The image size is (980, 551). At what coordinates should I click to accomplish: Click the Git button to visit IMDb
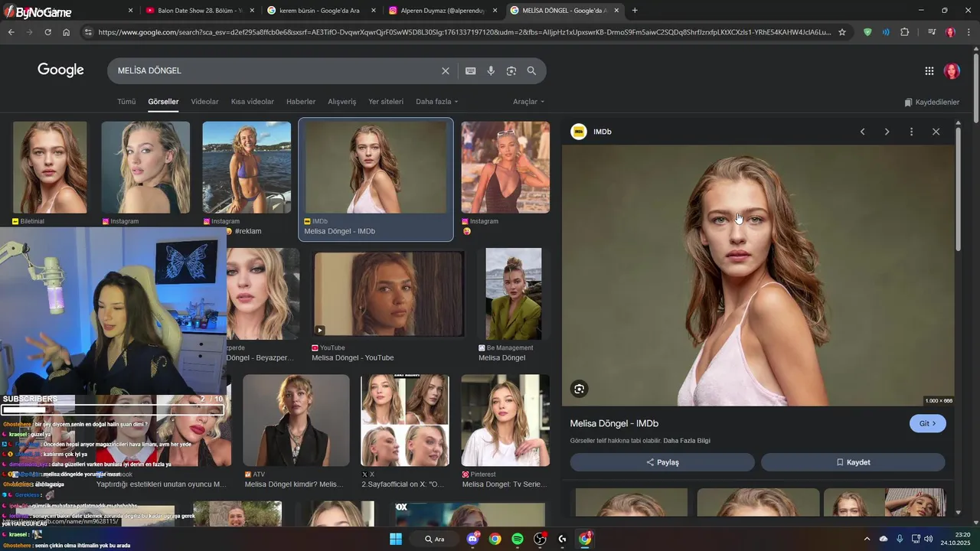click(x=928, y=423)
